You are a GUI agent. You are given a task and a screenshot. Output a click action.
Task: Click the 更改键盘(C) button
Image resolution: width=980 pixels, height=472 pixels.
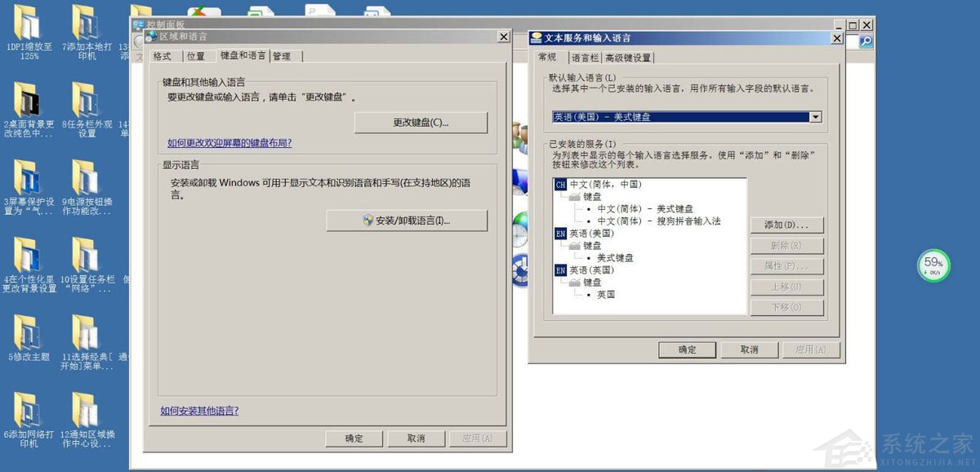point(421,122)
